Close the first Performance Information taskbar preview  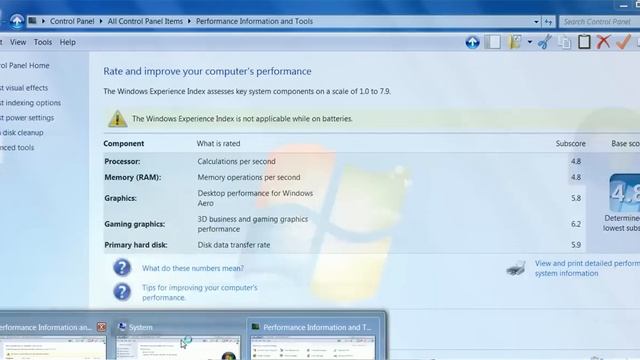point(101,327)
